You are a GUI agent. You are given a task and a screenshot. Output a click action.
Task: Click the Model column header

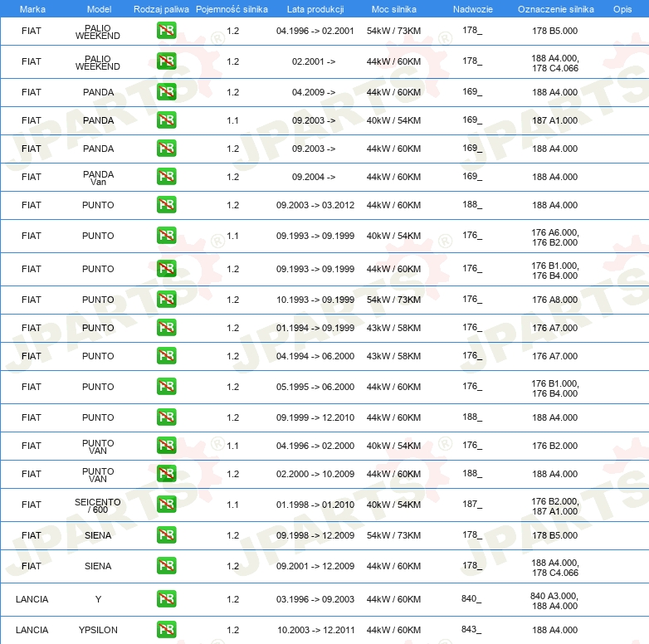point(99,9)
